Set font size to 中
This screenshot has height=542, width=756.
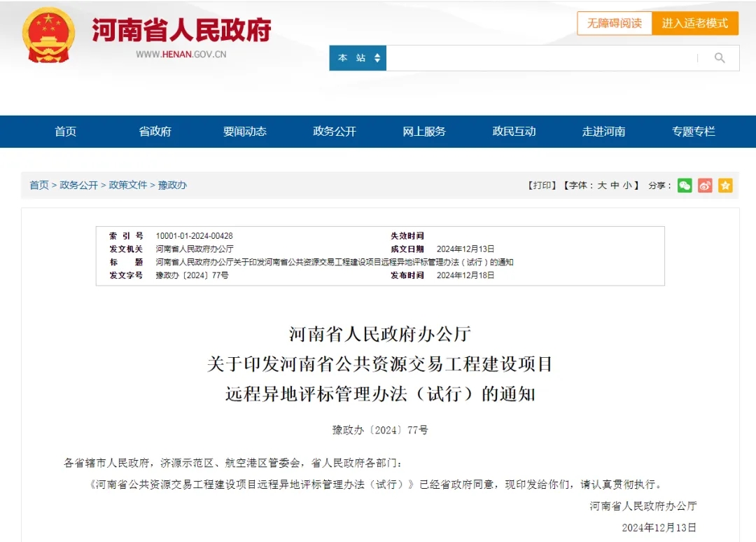tap(615, 186)
